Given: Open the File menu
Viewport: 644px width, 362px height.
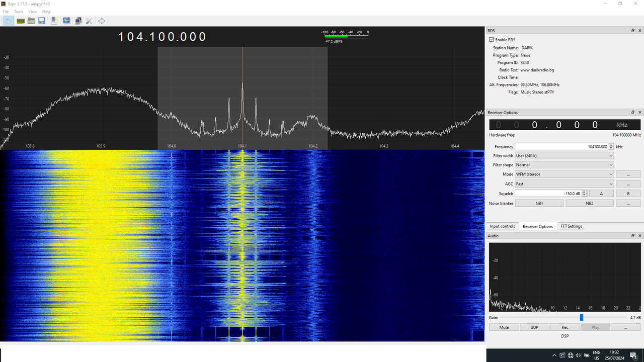Looking at the screenshot, I should coord(6,12).
